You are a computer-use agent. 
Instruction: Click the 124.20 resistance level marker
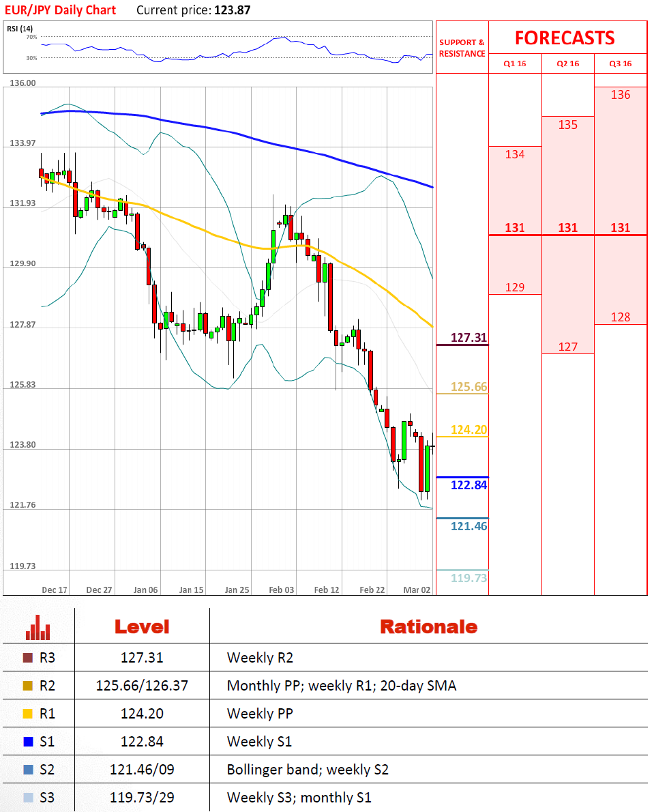click(x=469, y=430)
